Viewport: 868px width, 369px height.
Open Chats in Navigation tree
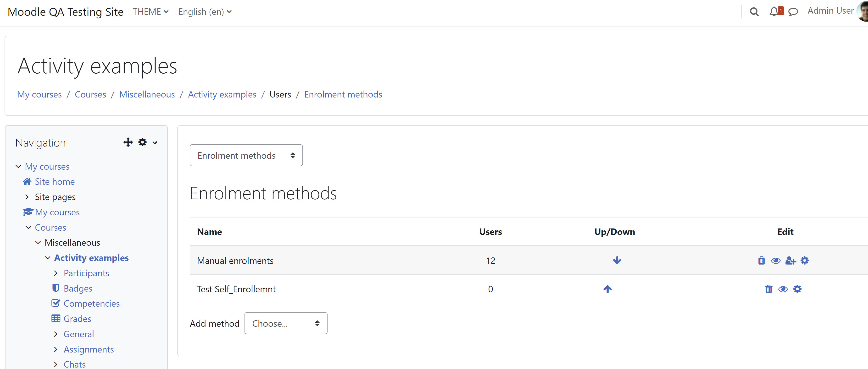pyautogui.click(x=74, y=364)
